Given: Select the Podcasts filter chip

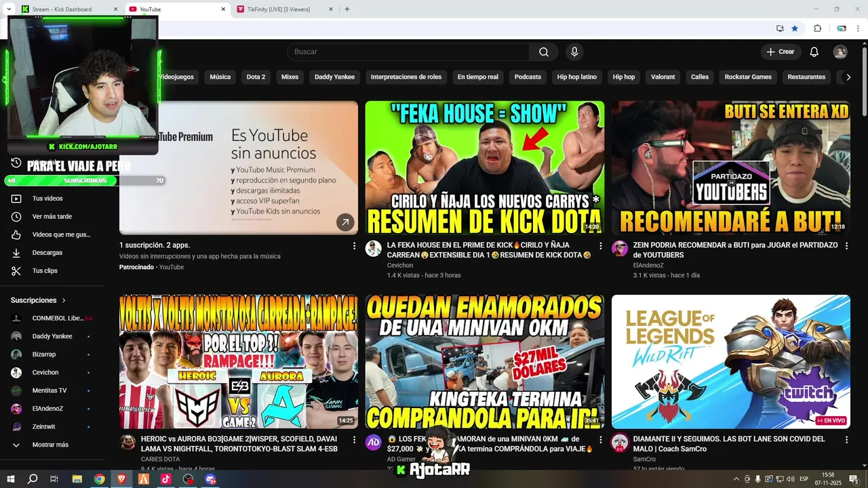Looking at the screenshot, I should 528,77.
